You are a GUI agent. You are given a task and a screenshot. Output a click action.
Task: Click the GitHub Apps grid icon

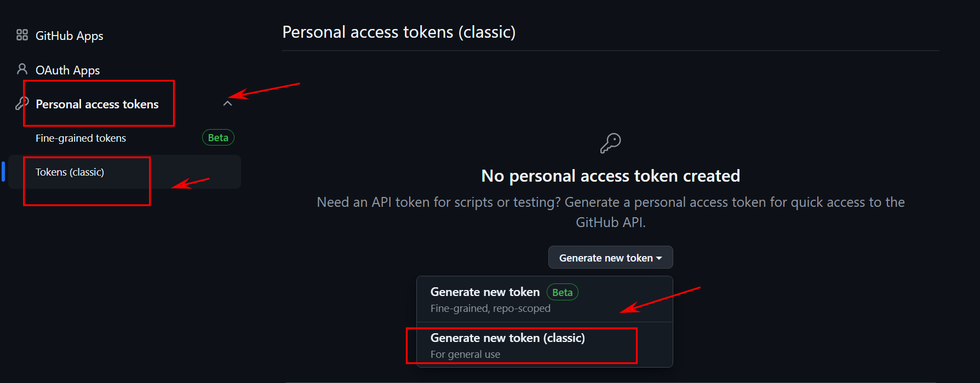coord(22,35)
